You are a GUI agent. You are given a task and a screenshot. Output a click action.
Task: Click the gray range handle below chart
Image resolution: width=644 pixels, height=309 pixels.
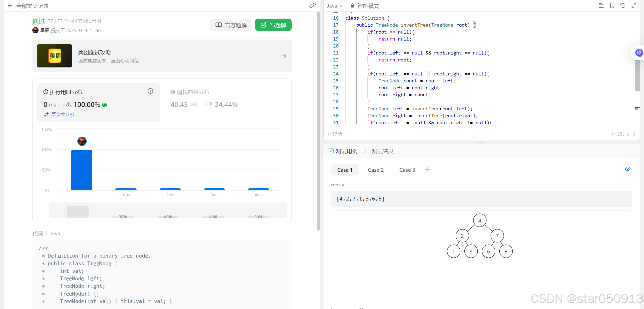78,212
